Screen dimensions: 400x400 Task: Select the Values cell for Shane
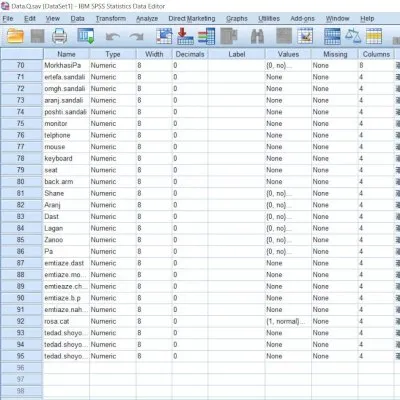pos(288,193)
